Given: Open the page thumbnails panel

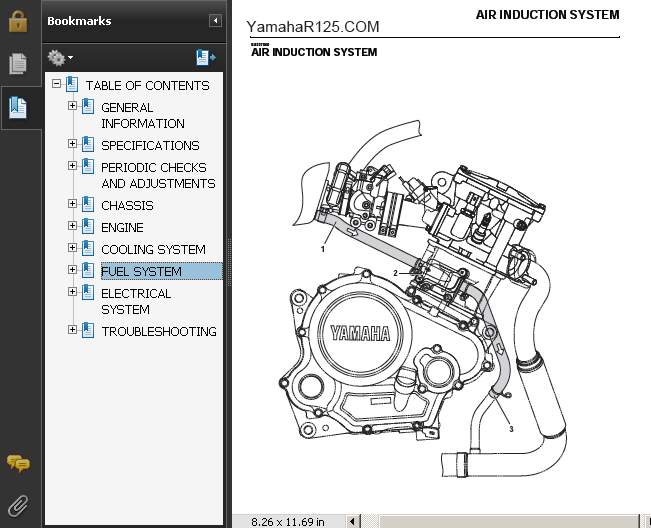Looking at the screenshot, I should 18,64.
